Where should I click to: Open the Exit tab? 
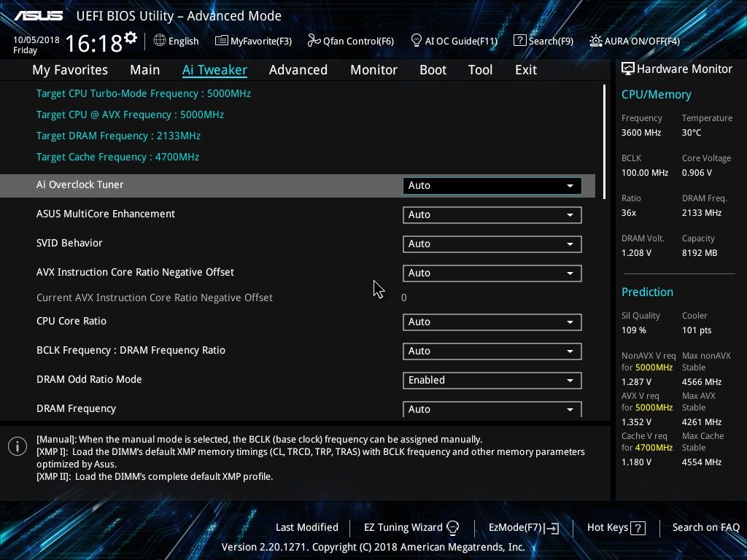[x=526, y=70]
